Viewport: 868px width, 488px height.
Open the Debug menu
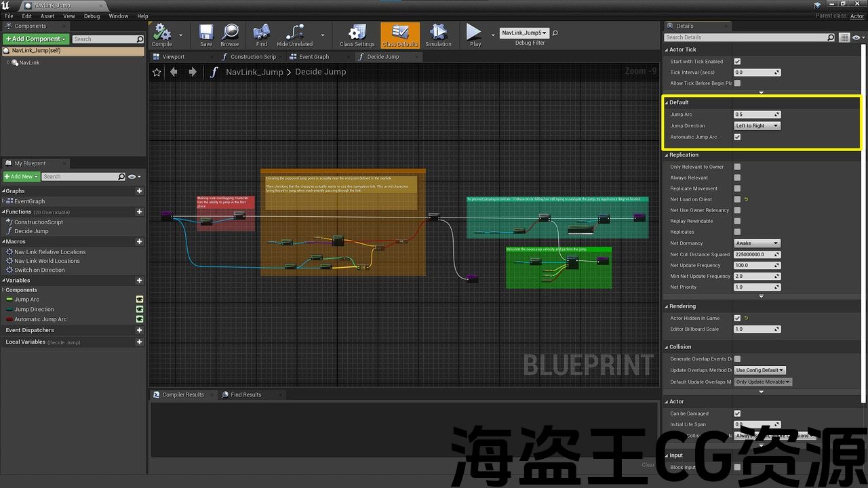tap(92, 16)
